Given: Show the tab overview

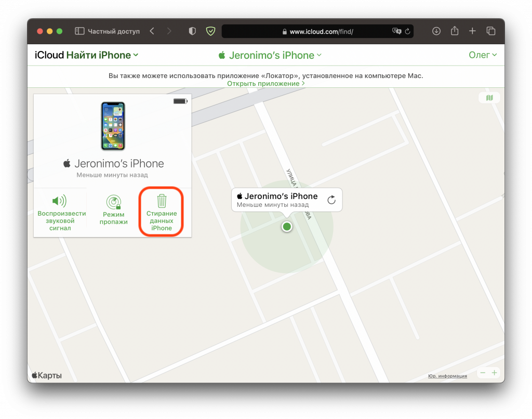Looking at the screenshot, I should pyautogui.click(x=491, y=31).
